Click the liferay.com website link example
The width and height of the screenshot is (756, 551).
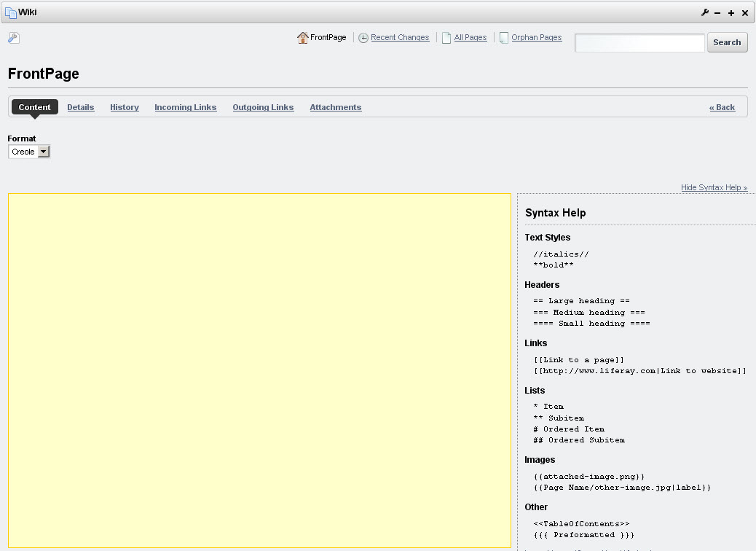639,370
